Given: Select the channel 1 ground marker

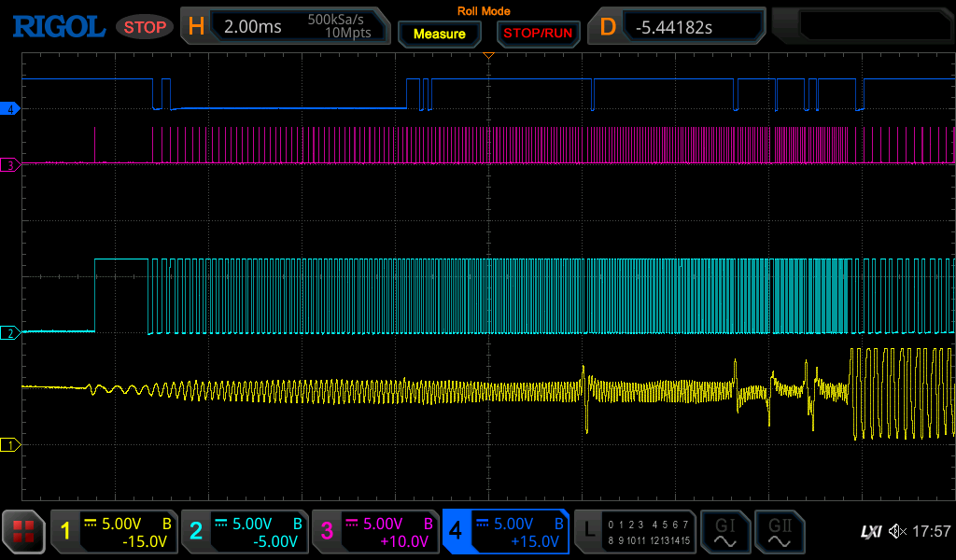Looking at the screenshot, I should point(10,445).
